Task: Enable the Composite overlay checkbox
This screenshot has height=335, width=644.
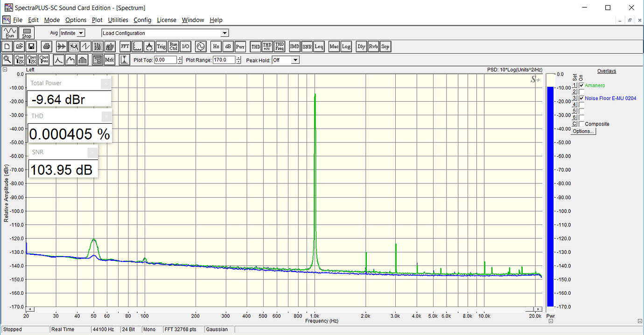Action: point(581,124)
